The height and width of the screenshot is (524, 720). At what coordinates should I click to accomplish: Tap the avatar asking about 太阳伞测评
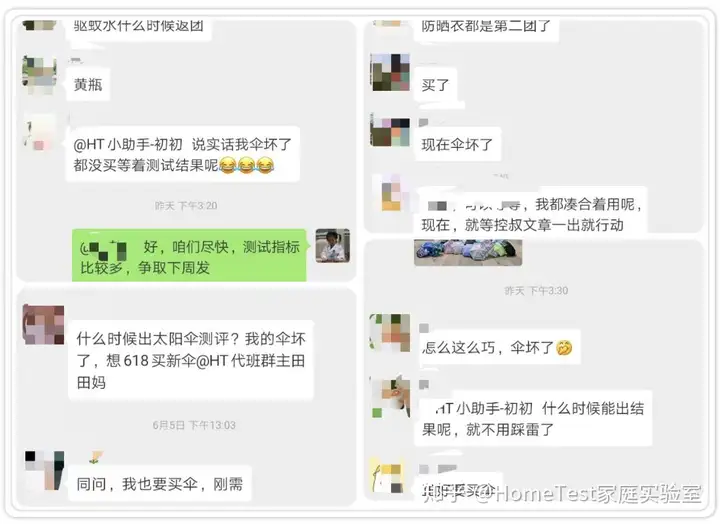(x=43, y=325)
